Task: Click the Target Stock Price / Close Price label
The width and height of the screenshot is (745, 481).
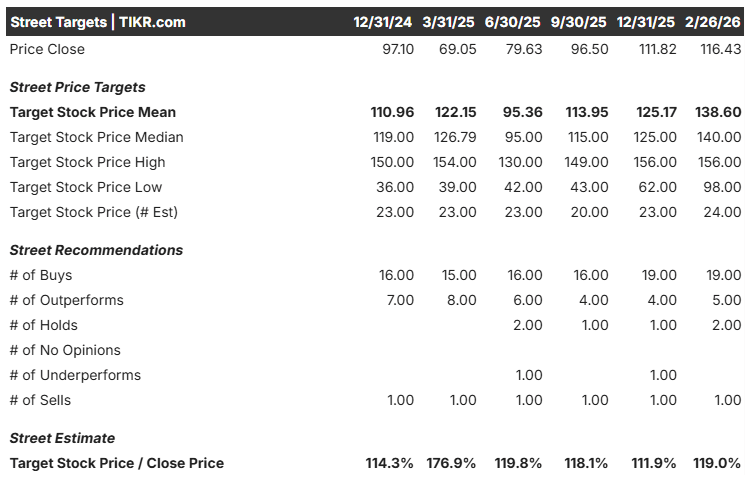Action: [117, 463]
